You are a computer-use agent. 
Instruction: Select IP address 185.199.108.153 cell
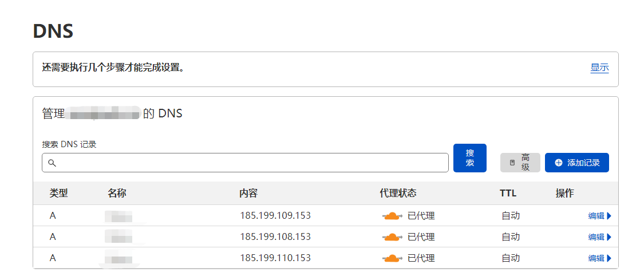tap(275, 237)
